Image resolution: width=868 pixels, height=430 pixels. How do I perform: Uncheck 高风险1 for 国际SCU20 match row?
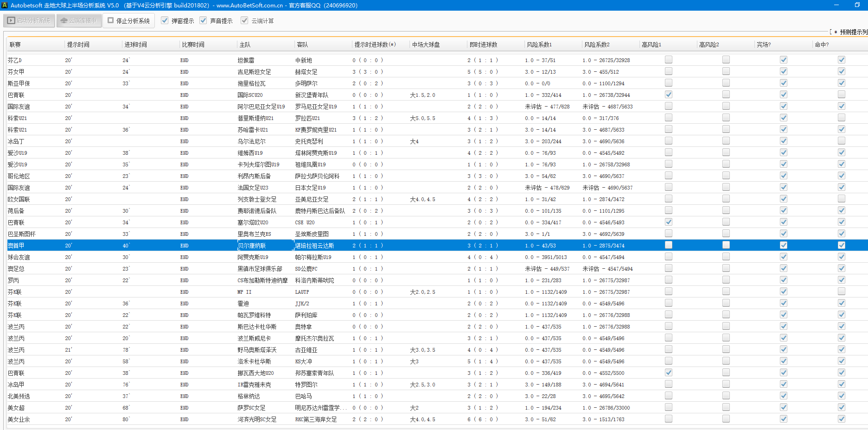point(669,95)
